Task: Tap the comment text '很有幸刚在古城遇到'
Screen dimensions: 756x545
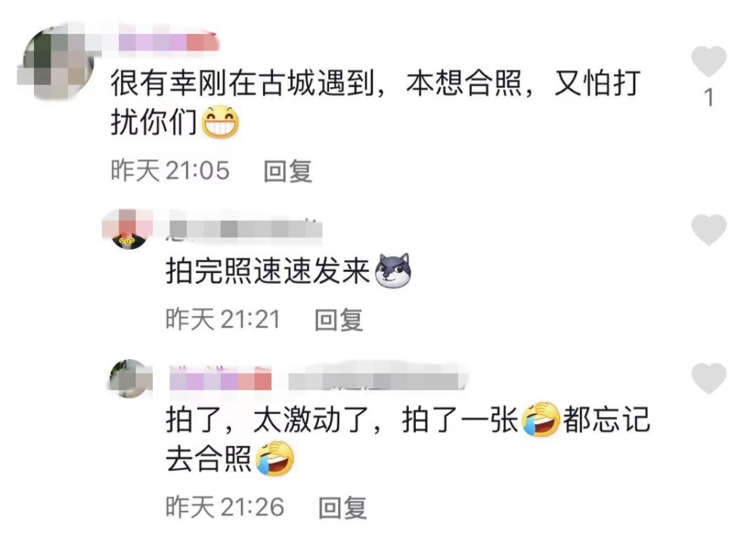Action: [x=243, y=83]
